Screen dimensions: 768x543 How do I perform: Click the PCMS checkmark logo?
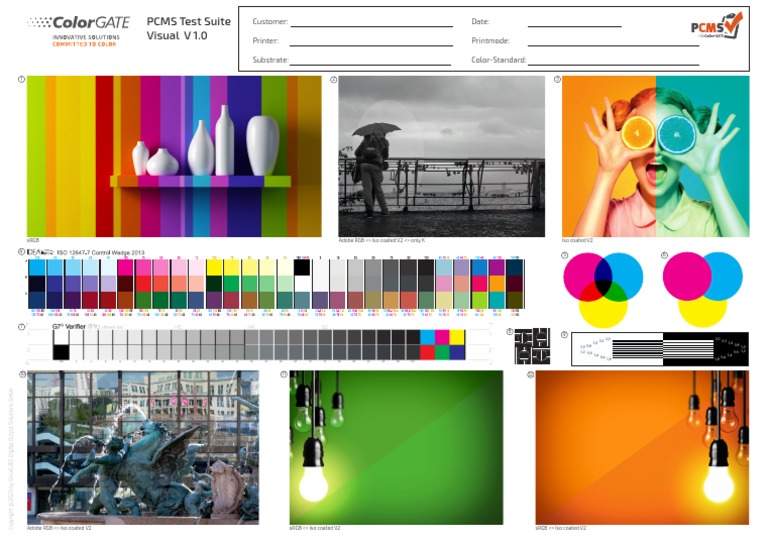click(716, 25)
